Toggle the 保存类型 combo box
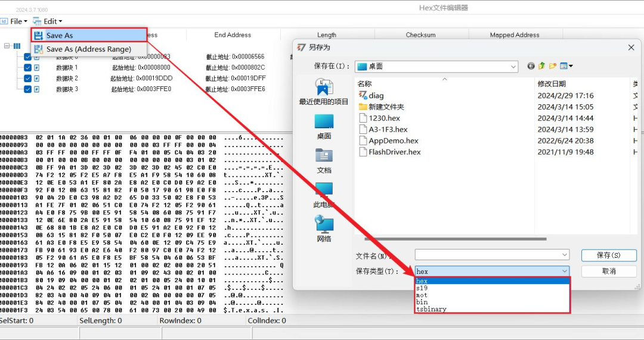 point(492,271)
